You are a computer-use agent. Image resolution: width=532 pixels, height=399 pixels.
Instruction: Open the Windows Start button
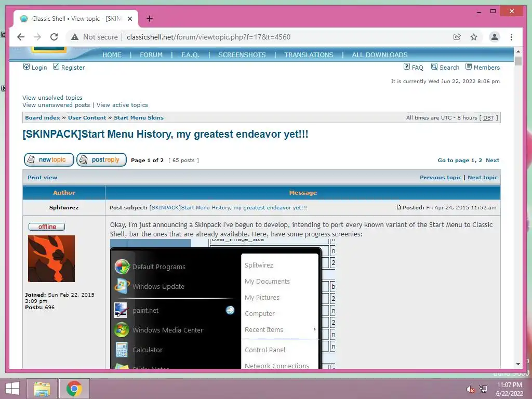click(x=12, y=389)
